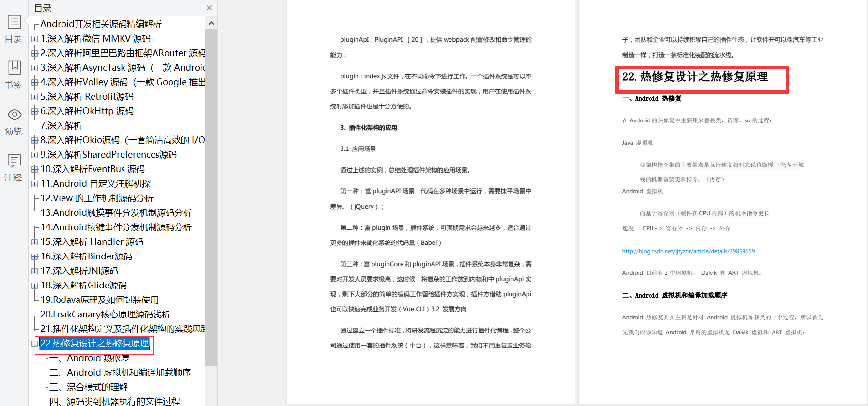868x406 pixels.
Task: Open 12.View 的工作机制源码分析
Action: 97,198
